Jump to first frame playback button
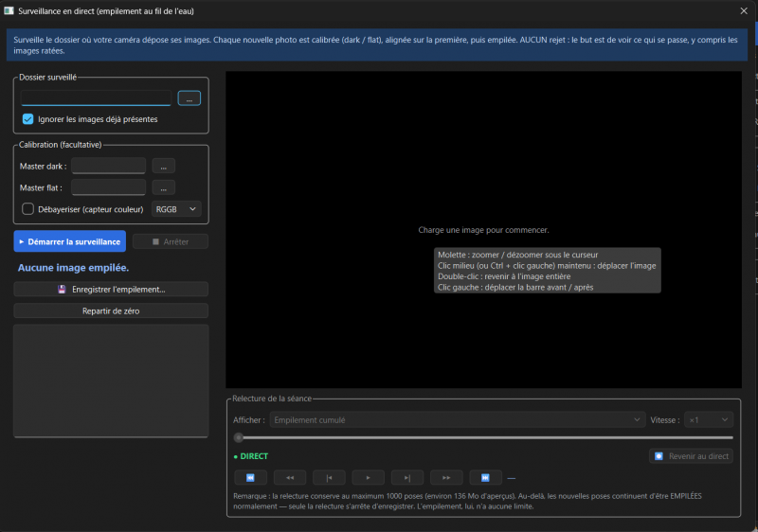The width and height of the screenshot is (758, 532). (x=250, y=477)
